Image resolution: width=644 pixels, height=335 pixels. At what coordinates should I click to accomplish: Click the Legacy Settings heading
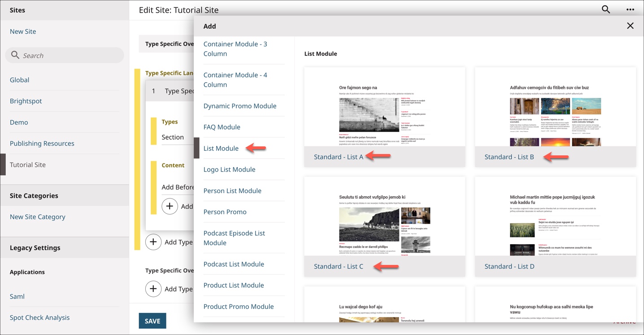pyautogui.click(x=35, y=248)
